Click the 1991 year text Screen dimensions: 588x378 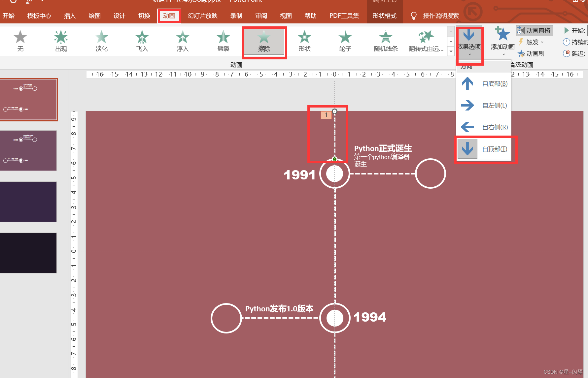(x=299, y=175)
